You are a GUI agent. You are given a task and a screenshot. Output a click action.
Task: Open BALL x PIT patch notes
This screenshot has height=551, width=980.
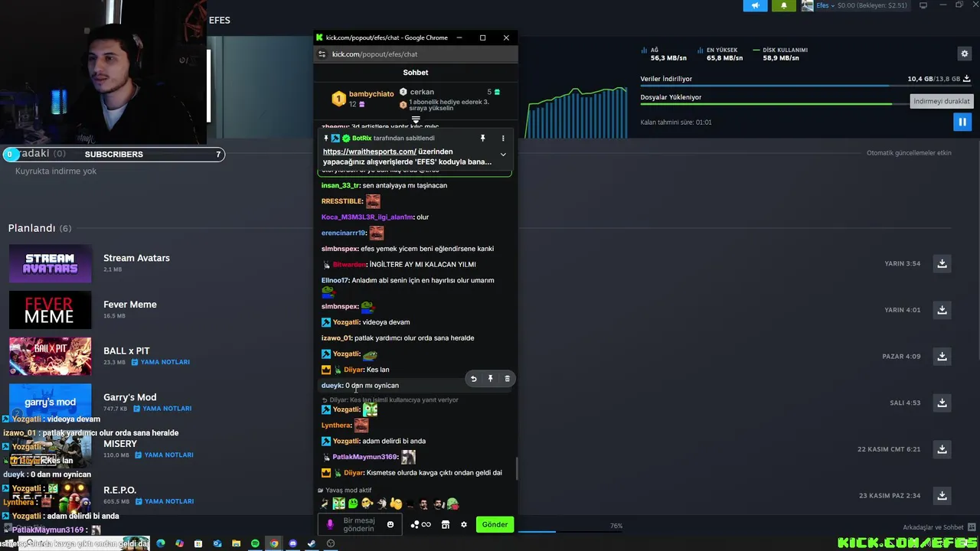click(161, 362)
